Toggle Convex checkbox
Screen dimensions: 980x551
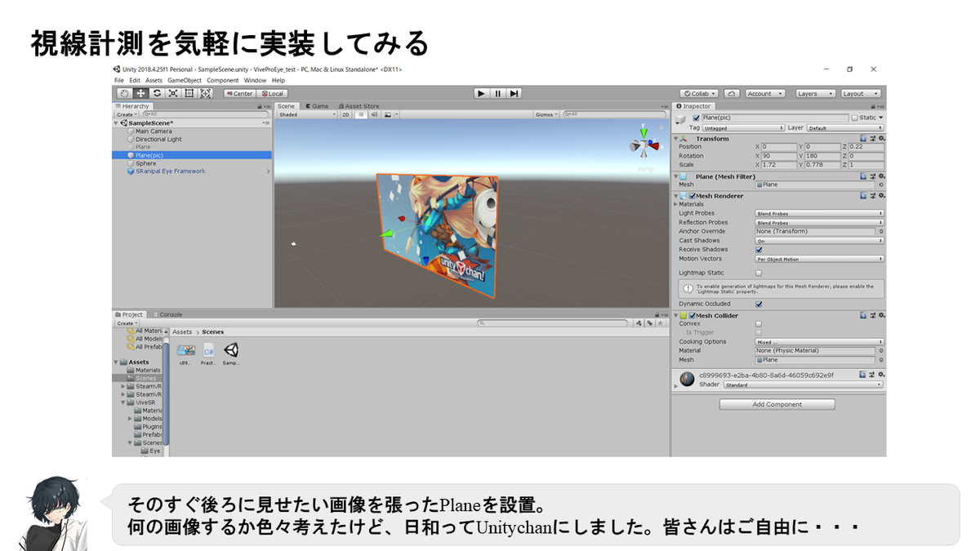(x=759, y=324)
